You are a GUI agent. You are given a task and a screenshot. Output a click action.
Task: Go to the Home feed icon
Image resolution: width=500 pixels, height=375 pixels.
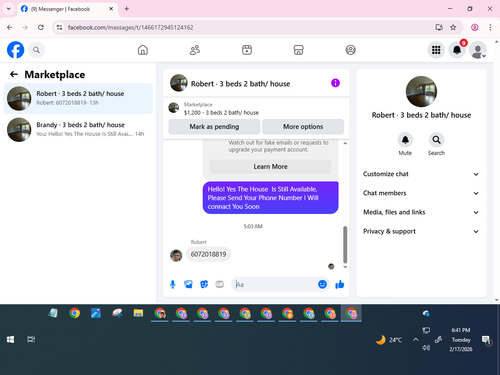click(143, 50)
